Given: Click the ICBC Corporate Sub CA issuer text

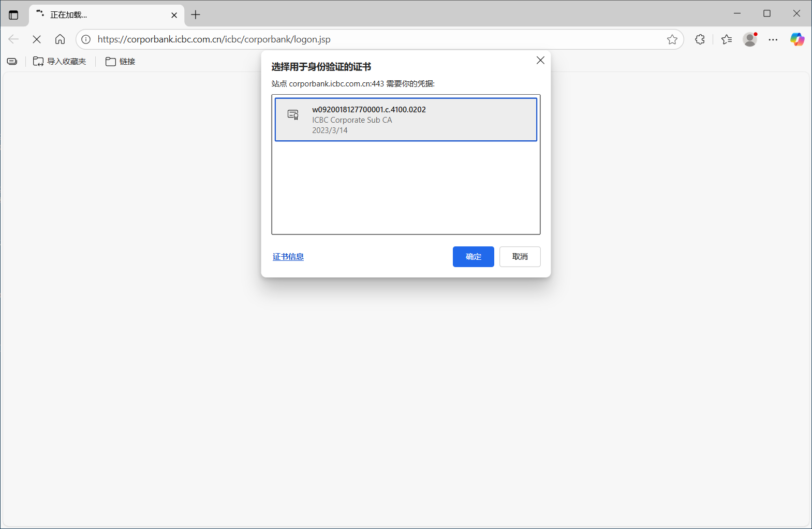Looking at the screenshot, I should point(352,120).
